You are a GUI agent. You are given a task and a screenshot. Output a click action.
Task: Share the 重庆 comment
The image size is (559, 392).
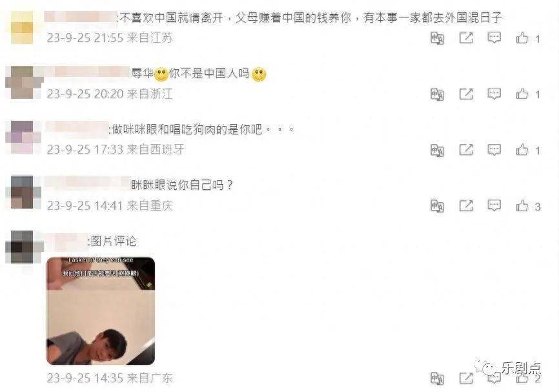tap(466, 205)
